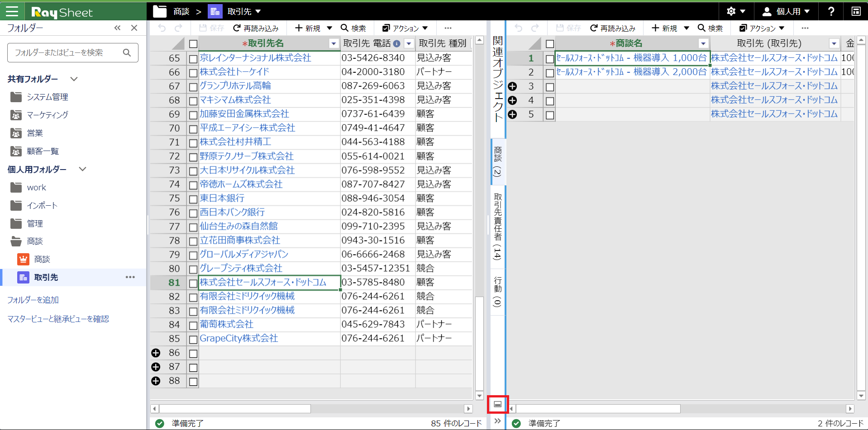868x430 pixels.
Task: Open the GrapeCity株式会社 account link
Action: coord(239,339)
